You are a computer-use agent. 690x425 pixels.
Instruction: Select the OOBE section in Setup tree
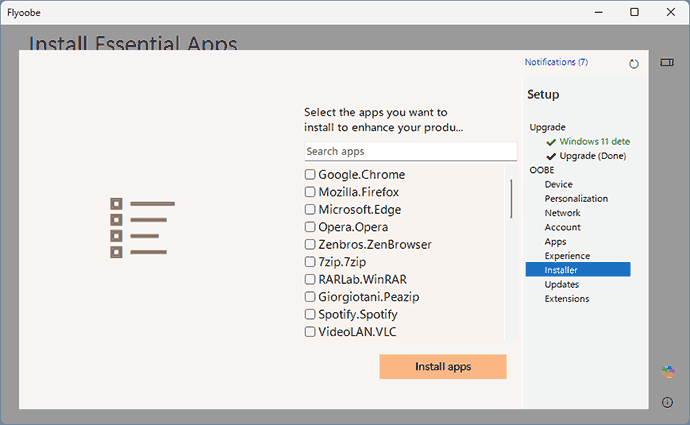tap(542, 170)
